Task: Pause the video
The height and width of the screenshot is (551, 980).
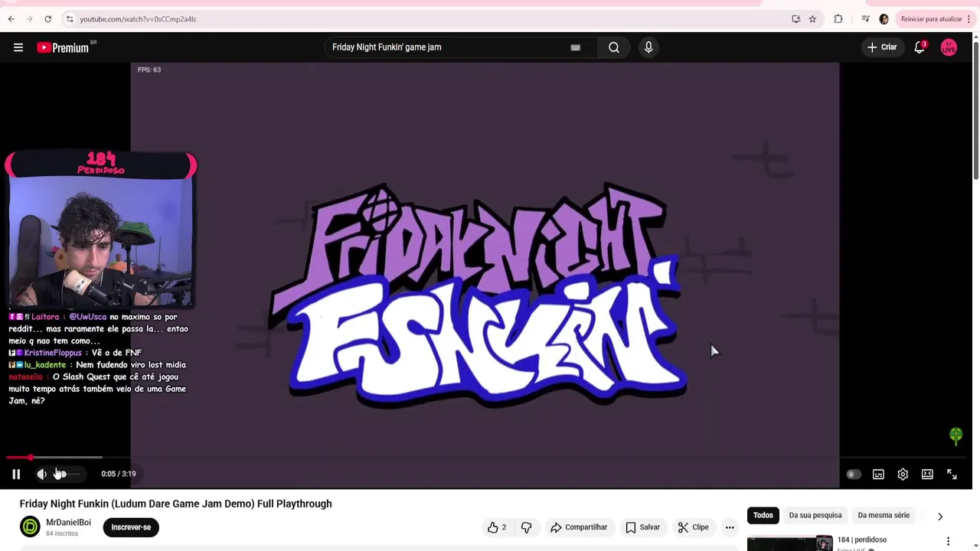Action: point(16,474)
